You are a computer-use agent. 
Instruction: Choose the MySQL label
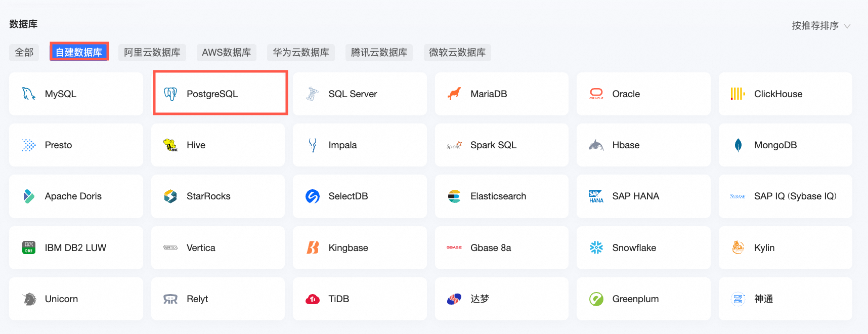[61, 94]
